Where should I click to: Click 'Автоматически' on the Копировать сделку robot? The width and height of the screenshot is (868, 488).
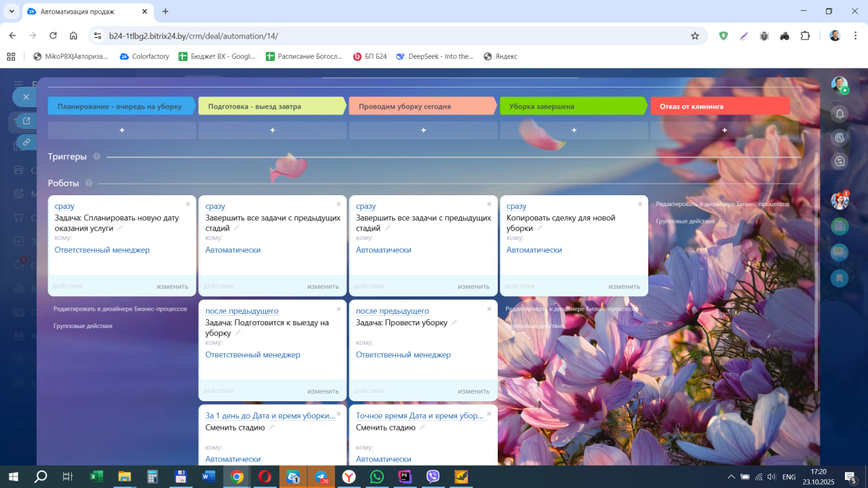tap(534, 250)
